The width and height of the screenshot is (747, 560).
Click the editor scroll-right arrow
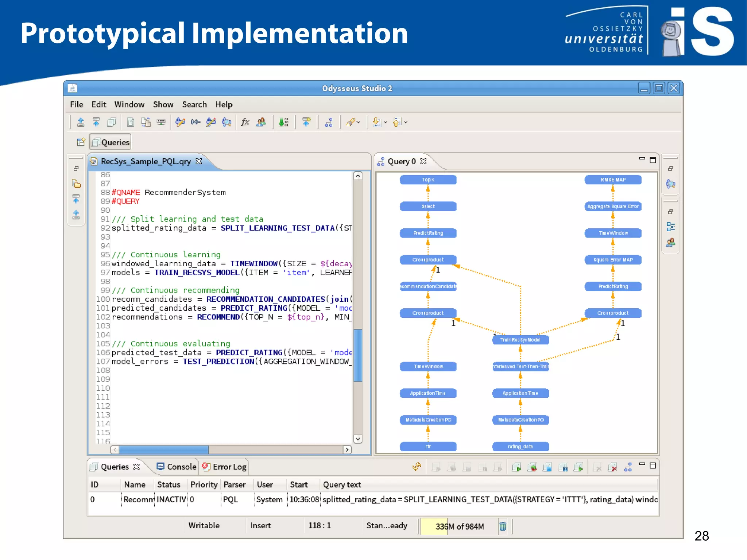coord(347,450)
